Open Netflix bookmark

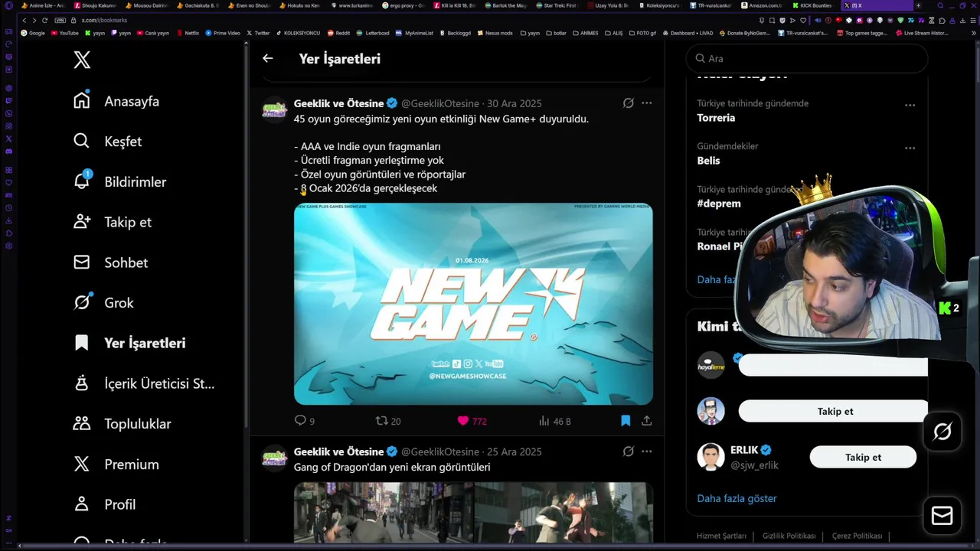[x=188, y=33]
